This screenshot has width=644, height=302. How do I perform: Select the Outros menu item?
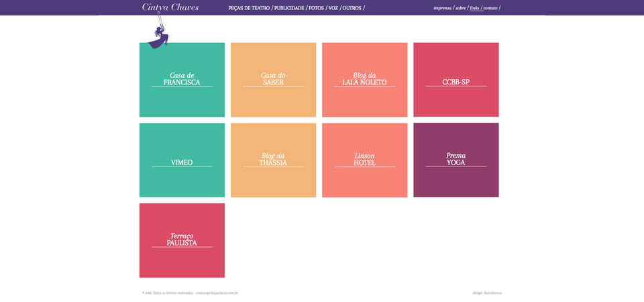click(x=352, y=8)
